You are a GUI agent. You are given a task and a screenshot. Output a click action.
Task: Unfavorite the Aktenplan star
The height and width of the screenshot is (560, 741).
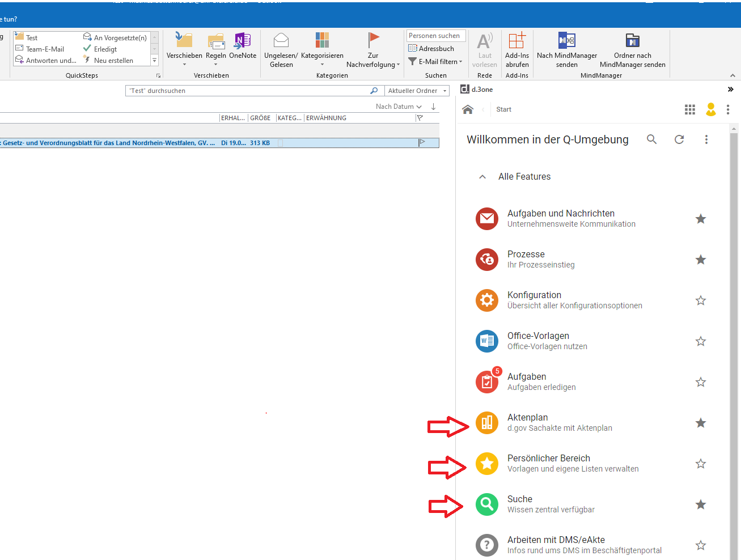point(701,423)
